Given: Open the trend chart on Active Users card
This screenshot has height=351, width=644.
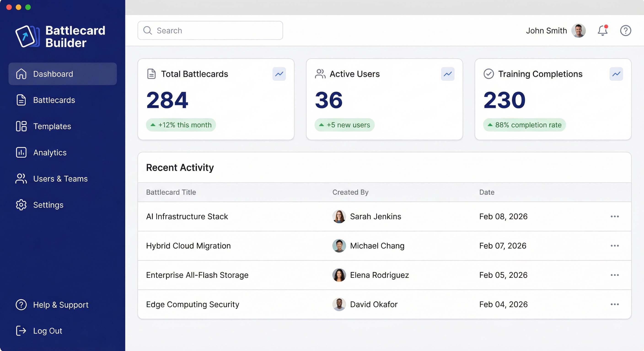Looking at the screenshot, I should click(x=448, y=74).
